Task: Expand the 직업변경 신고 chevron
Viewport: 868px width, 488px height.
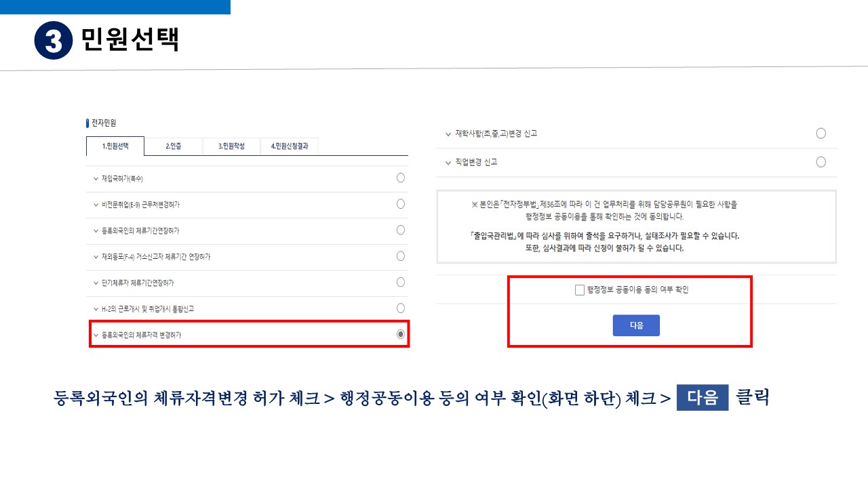Action: (x=448, y=163)
